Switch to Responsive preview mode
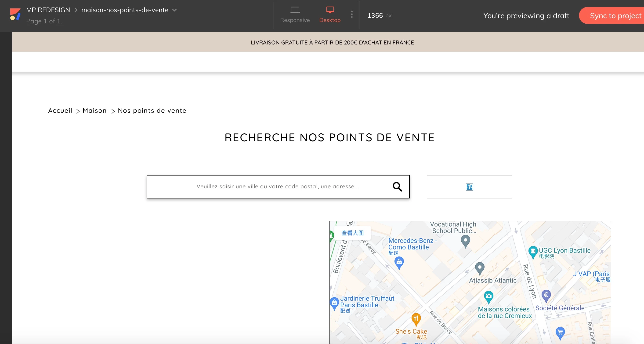Screen dimensions: 644x344 click(295, 15)
